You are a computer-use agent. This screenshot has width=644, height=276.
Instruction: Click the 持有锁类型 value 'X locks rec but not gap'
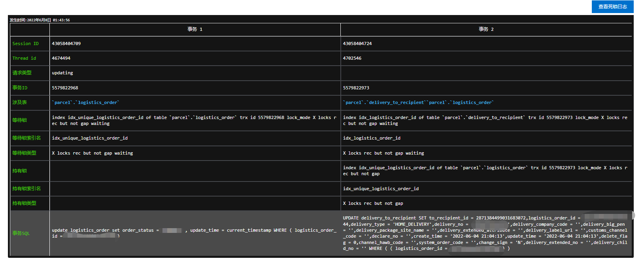pos(373,203)
